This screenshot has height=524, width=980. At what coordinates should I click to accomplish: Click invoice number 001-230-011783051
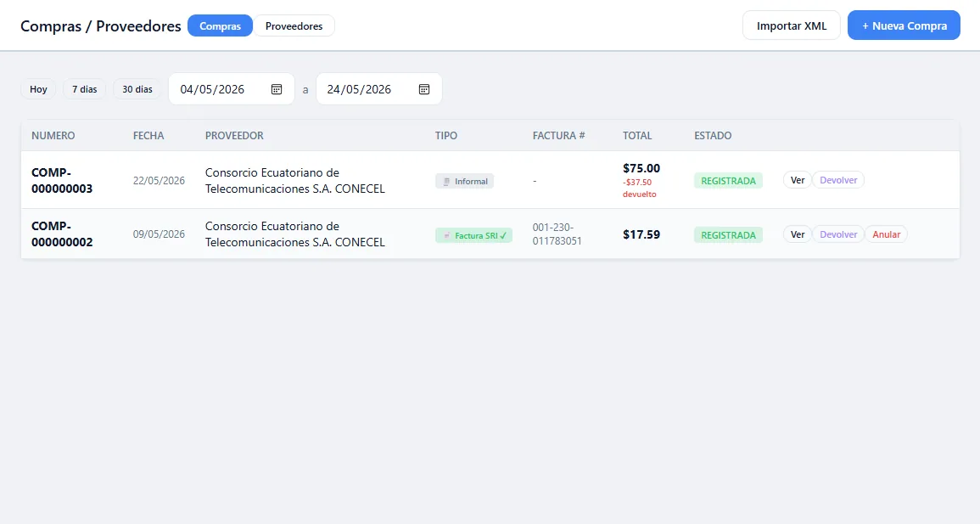click(x=557, y=234)
